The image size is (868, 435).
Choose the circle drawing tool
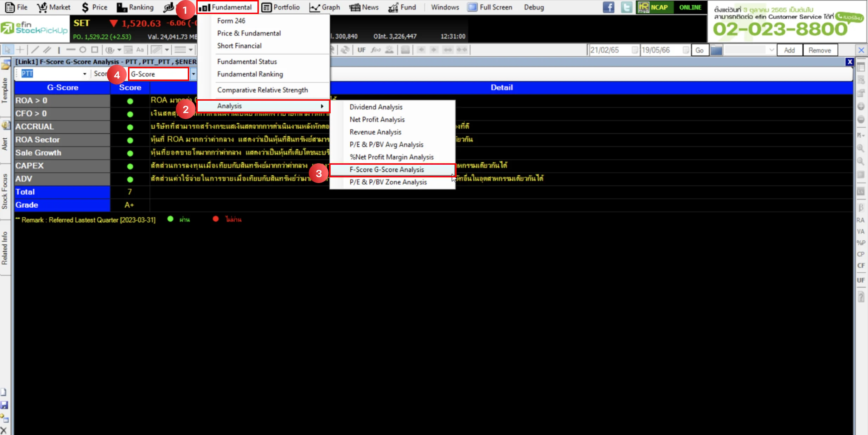(x=83, y=50)
